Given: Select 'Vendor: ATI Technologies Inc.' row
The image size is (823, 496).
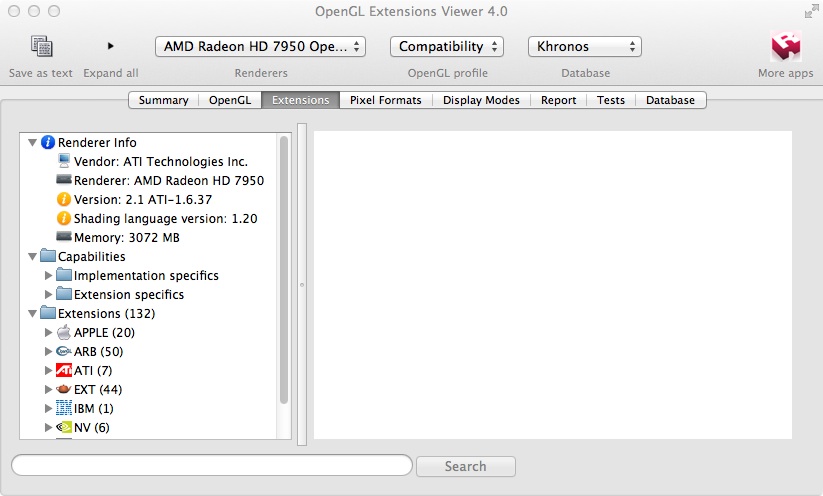Looking at the screenshot, I should pos(161,161).
